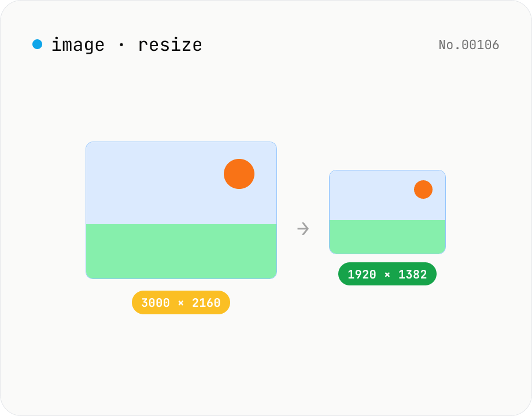Click the number 1382 in the green badge
532x416 pixels.
pos(412,274)
